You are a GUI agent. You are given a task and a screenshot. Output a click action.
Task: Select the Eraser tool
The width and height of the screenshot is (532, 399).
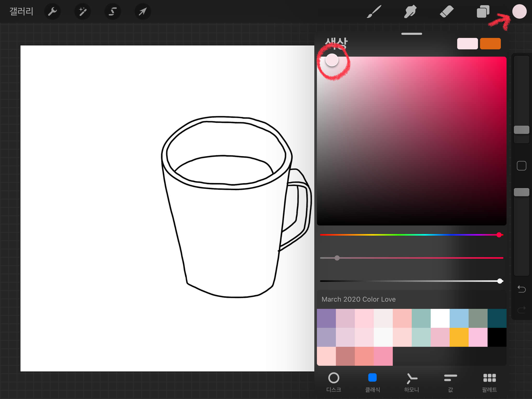coord(447,11)
